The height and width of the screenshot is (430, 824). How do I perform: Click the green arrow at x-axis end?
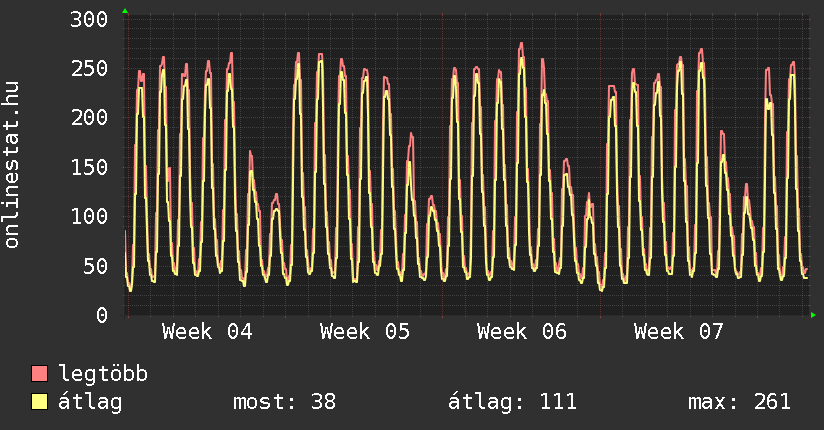(814, 316)
